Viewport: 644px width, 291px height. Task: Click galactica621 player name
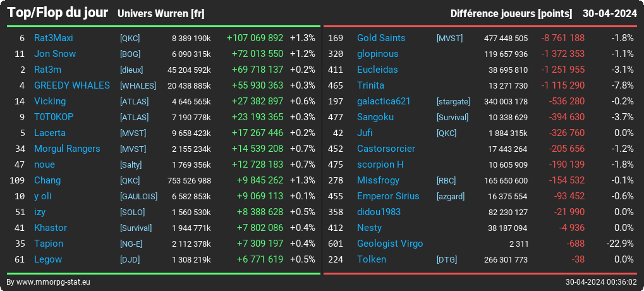pos(384,101)
